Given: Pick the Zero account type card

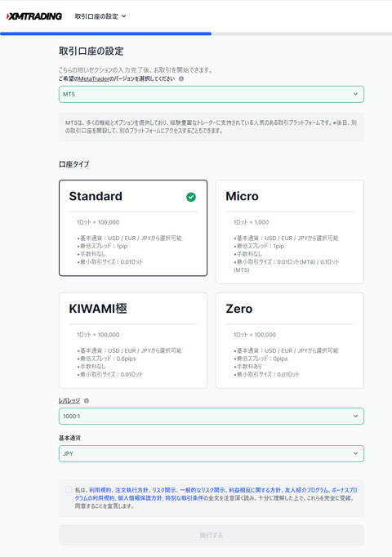Looking at the screenshot, I should click(290, 341).
